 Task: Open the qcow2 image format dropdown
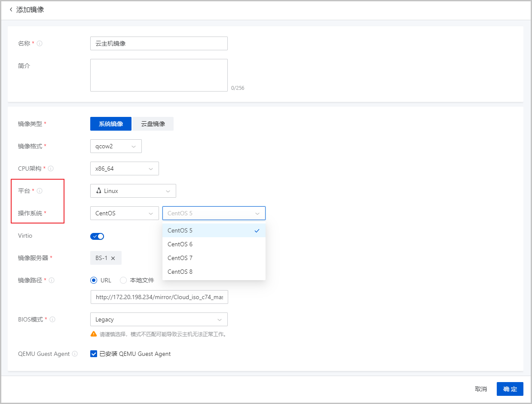point(116,146)
